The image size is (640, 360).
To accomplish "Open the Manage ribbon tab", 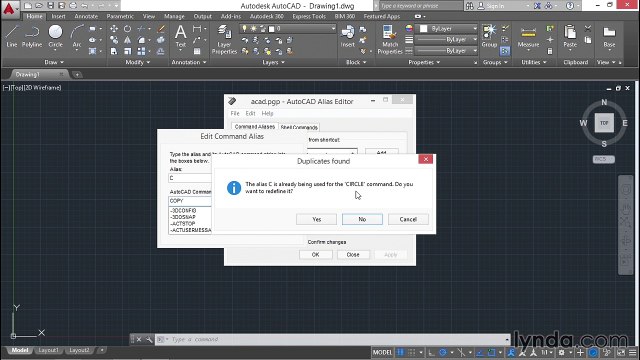I will pos(174,16).
